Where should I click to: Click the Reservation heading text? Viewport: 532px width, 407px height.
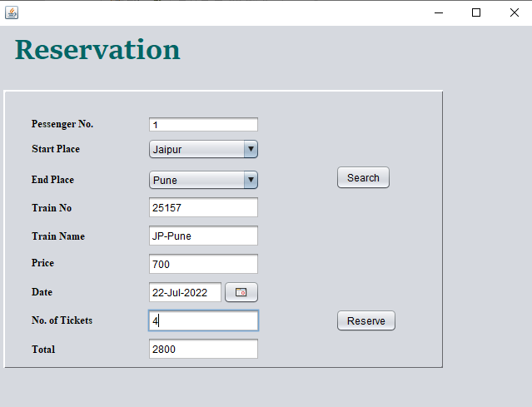pyautogui.click(x=97, y=49)
